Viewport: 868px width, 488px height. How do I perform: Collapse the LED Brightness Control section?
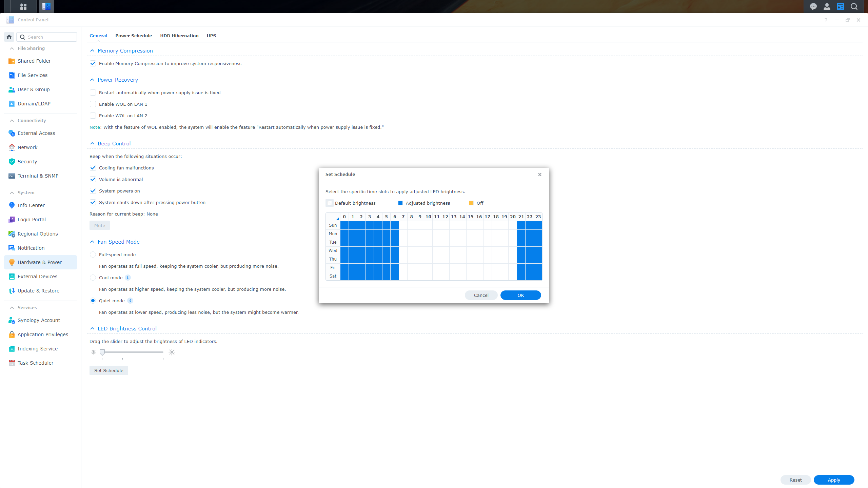pos(92,329)
